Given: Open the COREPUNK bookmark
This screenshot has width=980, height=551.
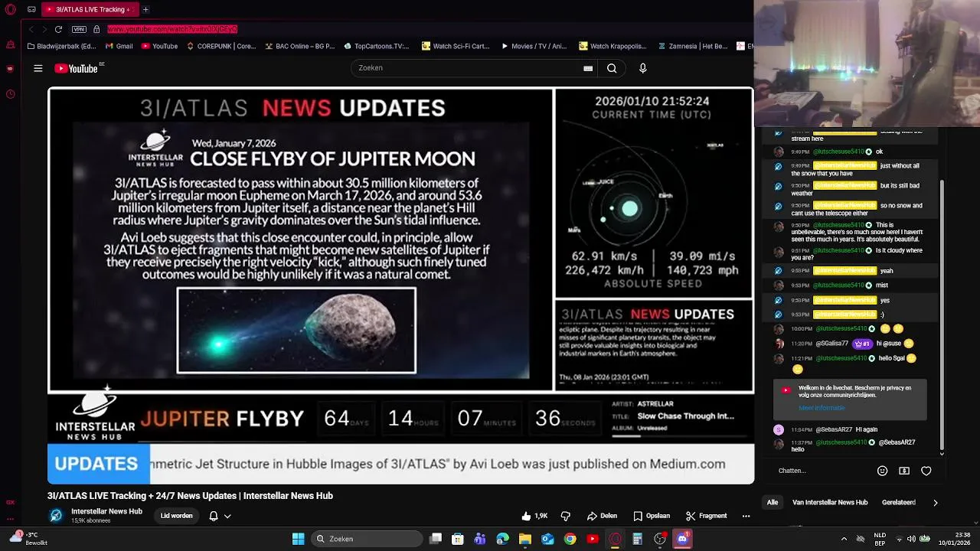Looking at the screenshot, I should click(220, 46).
